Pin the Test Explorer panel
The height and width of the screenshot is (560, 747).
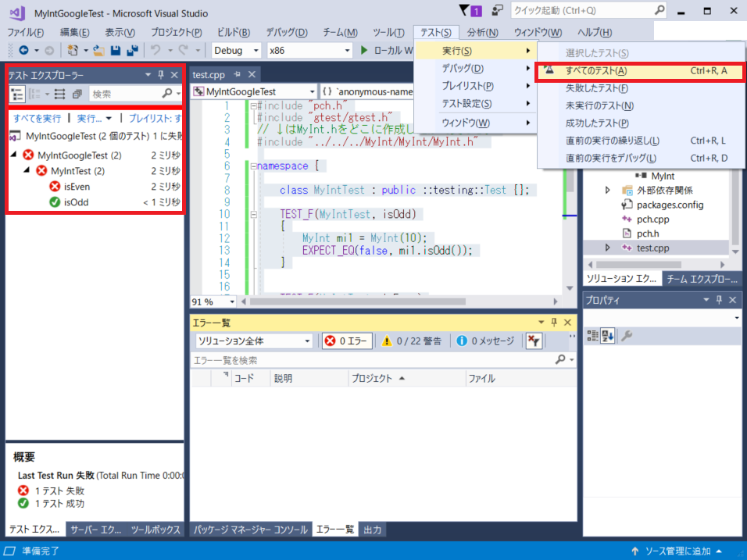[x=161, y=75]
